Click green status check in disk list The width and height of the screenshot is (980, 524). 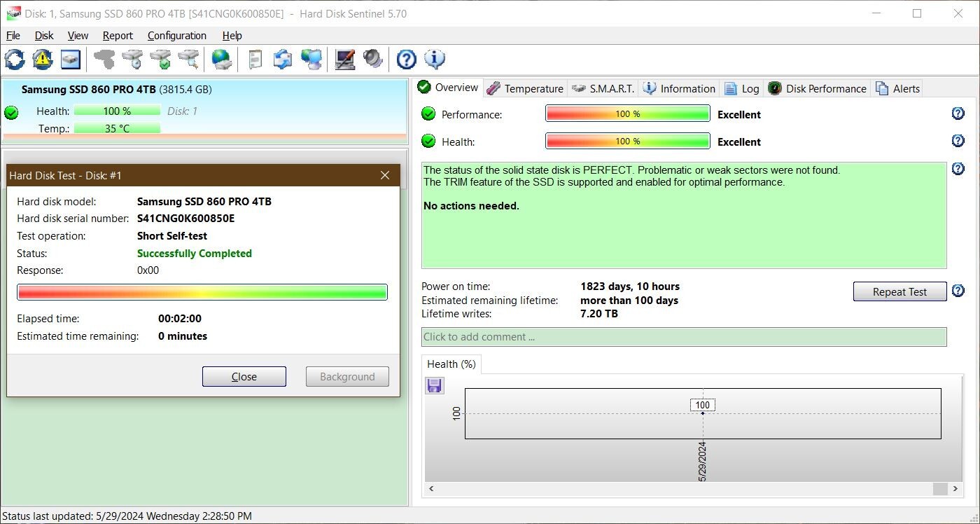coord(11,112)
